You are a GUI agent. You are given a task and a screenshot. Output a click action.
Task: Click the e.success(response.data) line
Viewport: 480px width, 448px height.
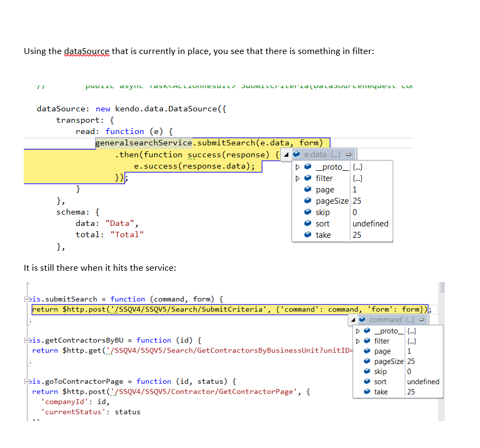coord(194,166)
